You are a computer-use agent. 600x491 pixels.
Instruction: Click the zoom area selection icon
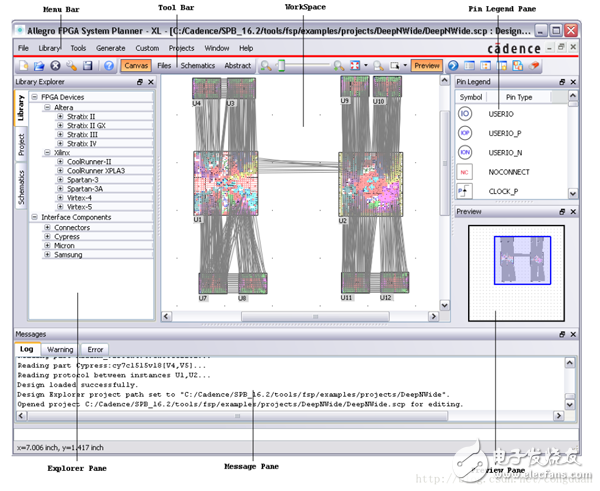(395, 66)
